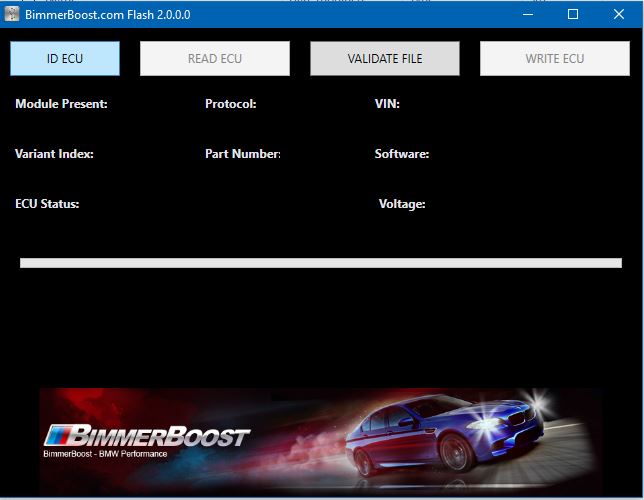Image resolution: width=644 pixels, height=500 pixels.
Task: Click the white progress bar
Action: pyautogui.click(x=320, y=263)
